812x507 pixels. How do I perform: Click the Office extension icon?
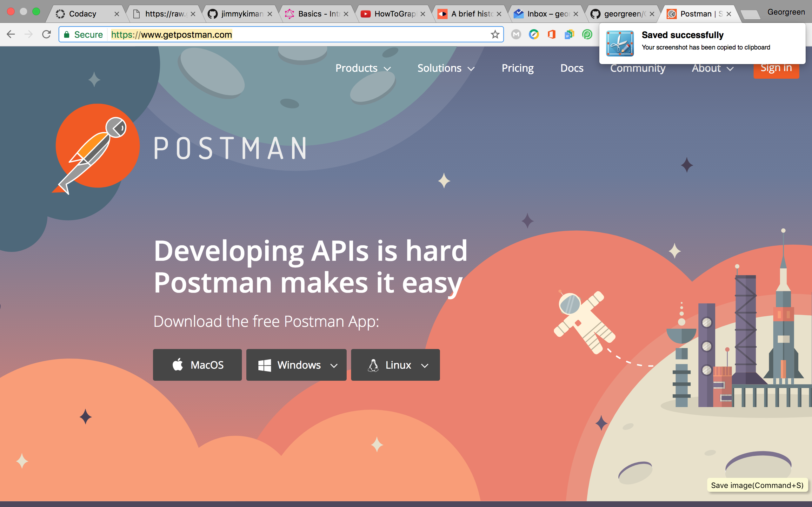(551, 34)
